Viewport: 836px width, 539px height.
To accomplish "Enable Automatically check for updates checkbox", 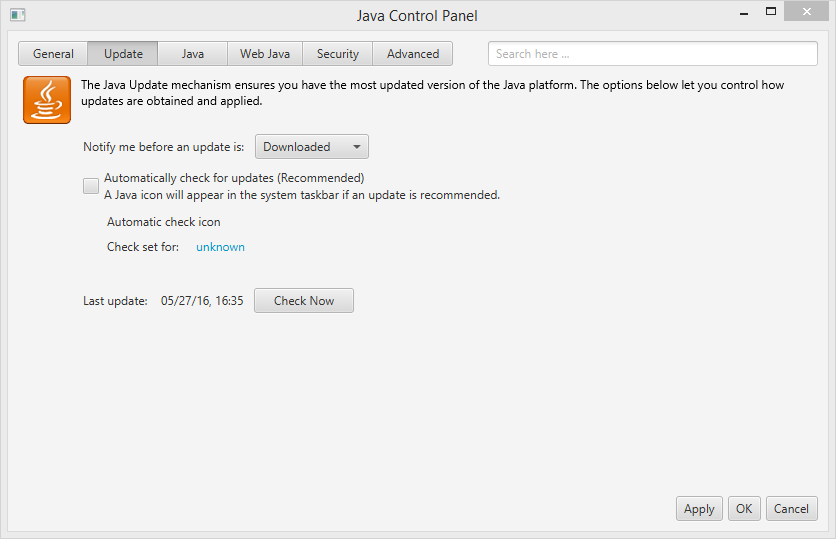I will click(x=91, y=185).
